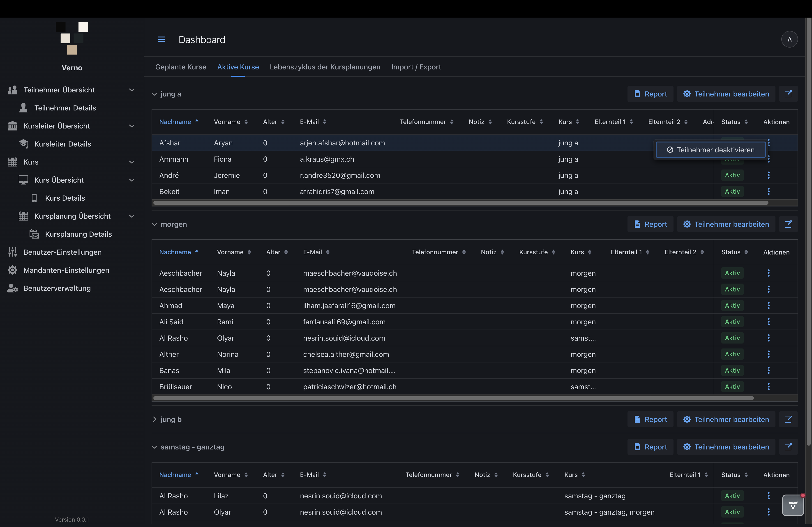
Task: Click the Report button for jung a
Action: point(650,94)
